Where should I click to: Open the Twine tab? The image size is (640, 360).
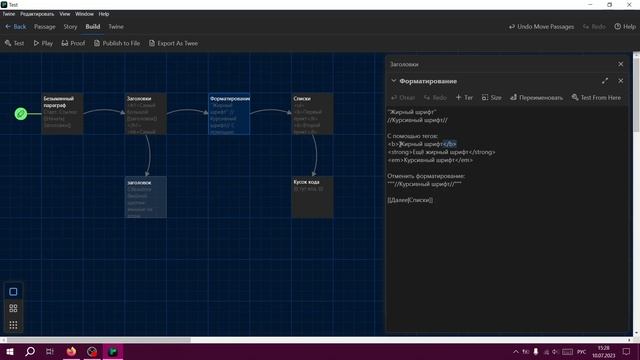116,27
